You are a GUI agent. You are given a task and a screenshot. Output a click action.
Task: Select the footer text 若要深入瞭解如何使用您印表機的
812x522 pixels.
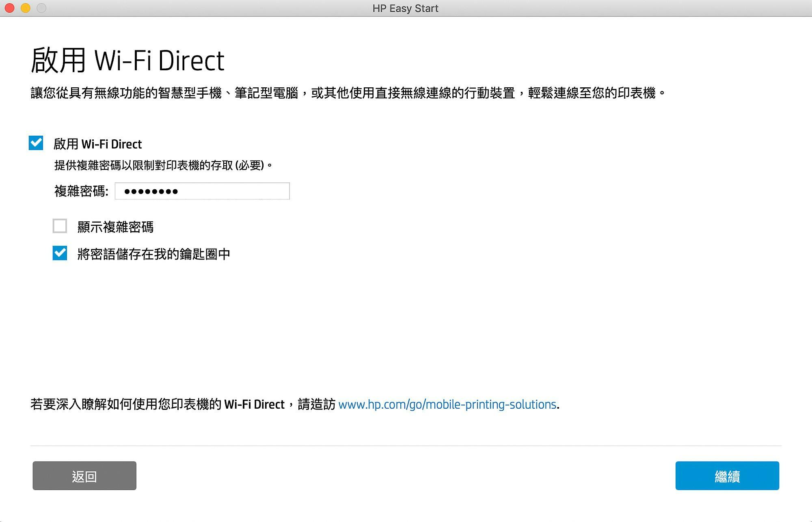tap(126, 404)
